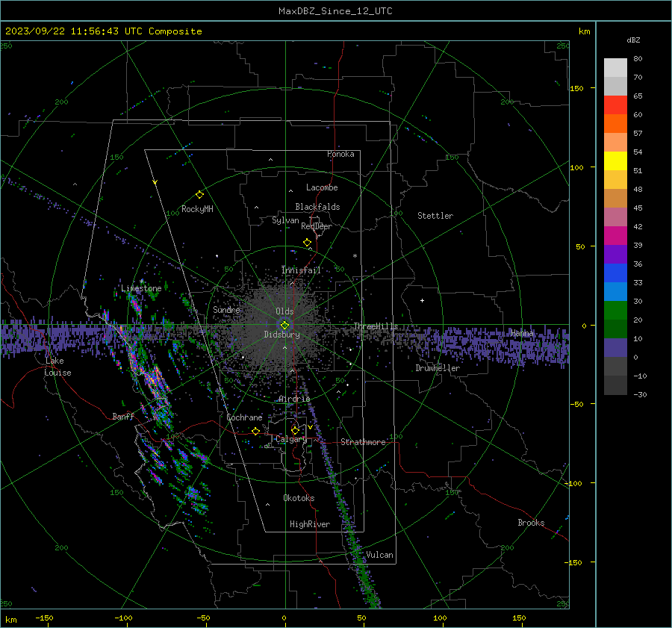Click the radar-center diamond between Olds and Didsbury
Image resolution: width=672 pixels, height=628 pixels.
(x=284, y=326)
